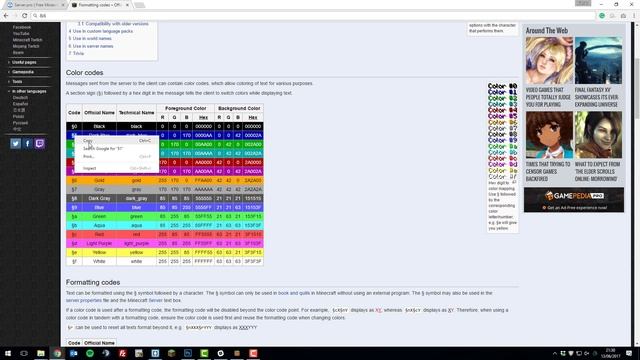Open the Video Games That People Judge thumbnail
Screen dimensions: 640x360
click(549, 60)
